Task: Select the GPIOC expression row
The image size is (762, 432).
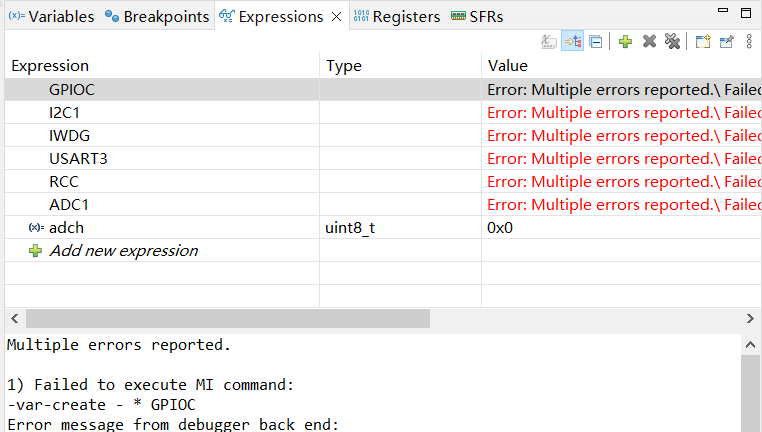Action: 383,89
